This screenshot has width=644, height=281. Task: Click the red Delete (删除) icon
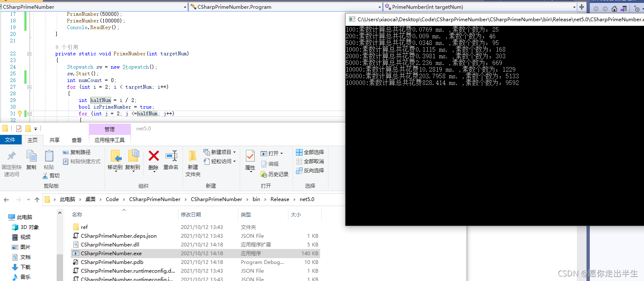point(153,156)
